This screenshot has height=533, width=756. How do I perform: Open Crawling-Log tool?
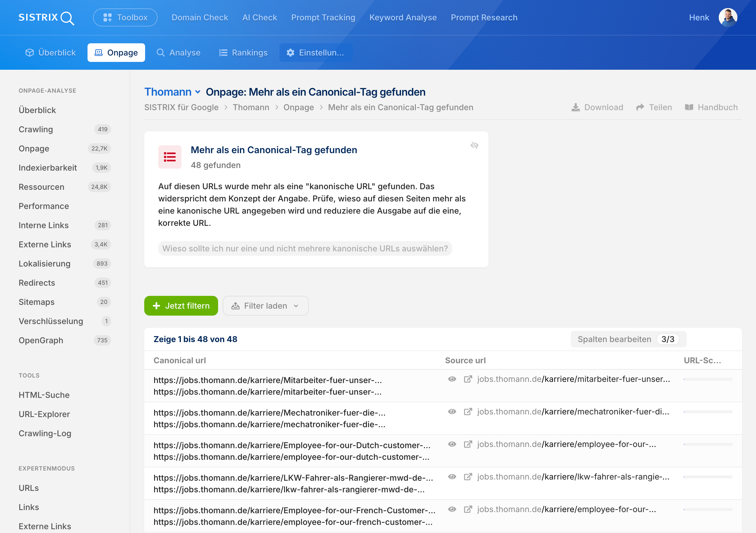[x=45, y=433]
